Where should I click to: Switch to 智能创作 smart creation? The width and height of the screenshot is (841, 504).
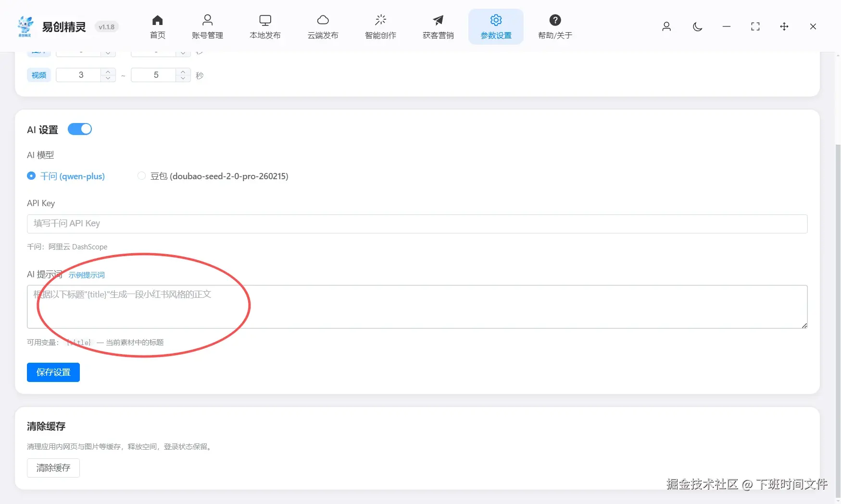point(380,27)
